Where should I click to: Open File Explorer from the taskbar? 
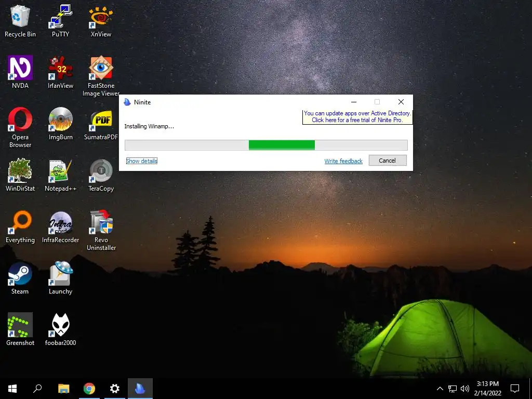[x=63, y=389]
